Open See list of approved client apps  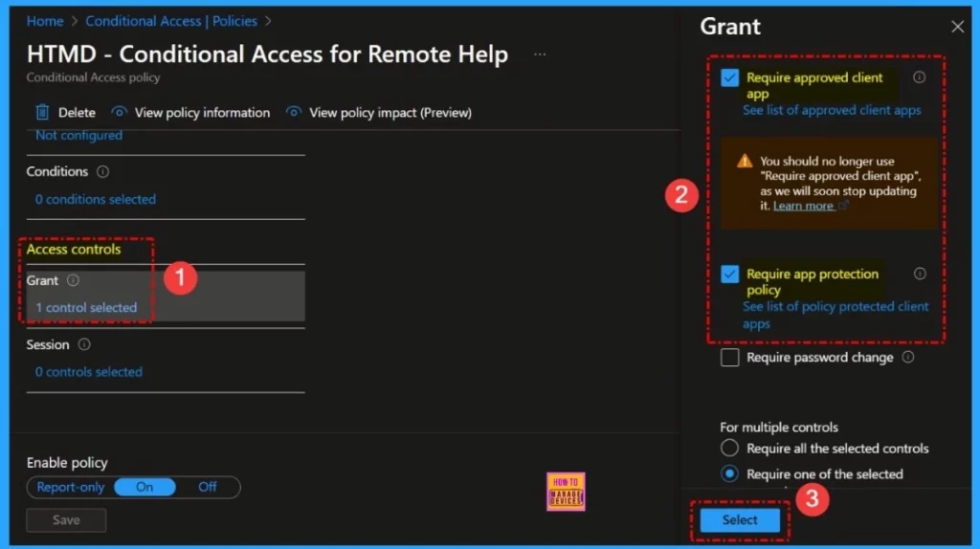pos(832,110)
